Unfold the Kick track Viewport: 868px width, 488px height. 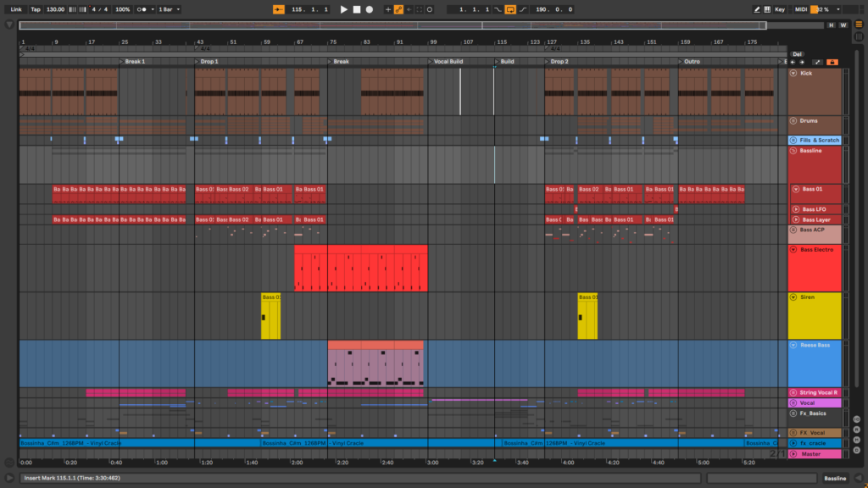(x=793, y=74)
